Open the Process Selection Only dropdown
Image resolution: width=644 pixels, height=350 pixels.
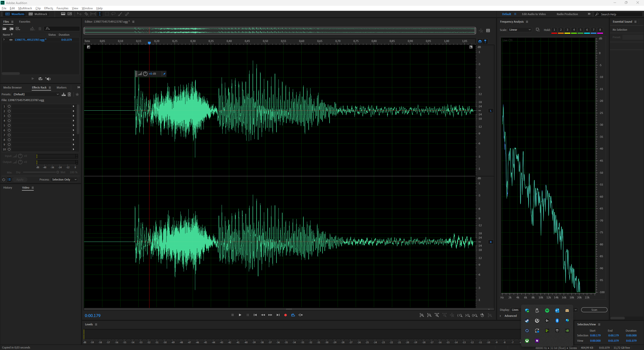(64, 180)
